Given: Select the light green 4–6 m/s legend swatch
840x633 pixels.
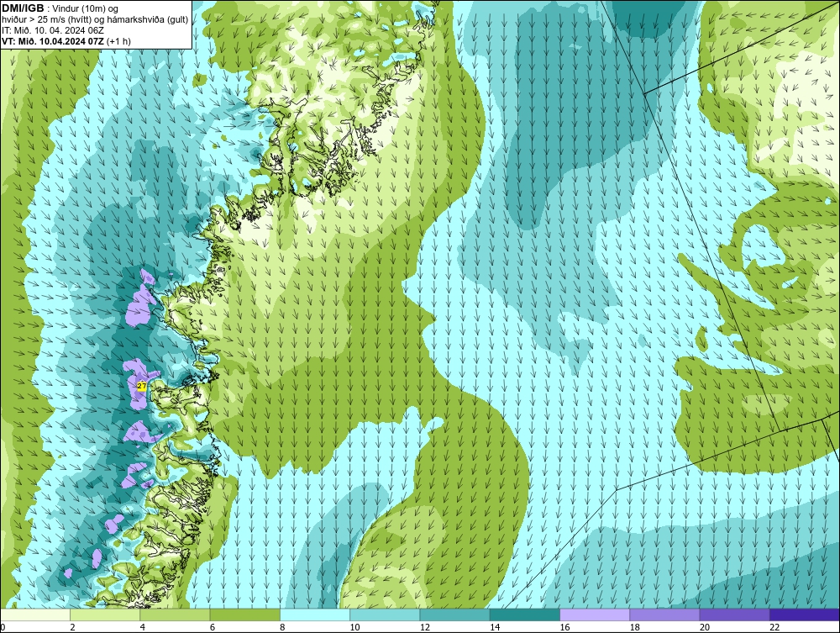Looking at the screenshot, I should point(176,615).
